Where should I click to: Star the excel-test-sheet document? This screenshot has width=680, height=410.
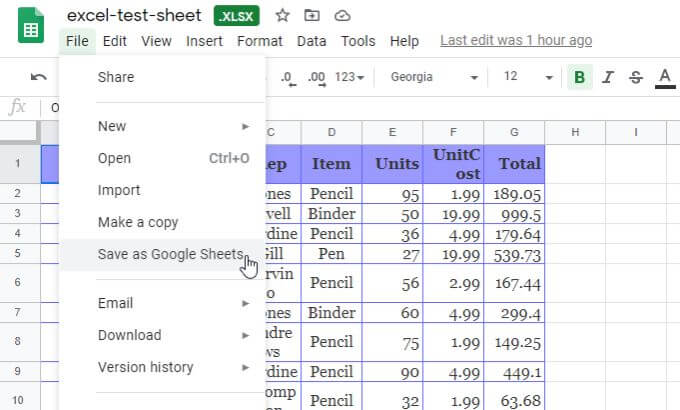pyautogui.click(x=283, y=16)
